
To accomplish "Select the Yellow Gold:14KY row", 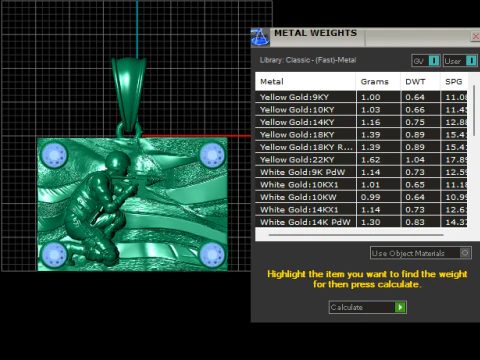I will click(361, 122).
